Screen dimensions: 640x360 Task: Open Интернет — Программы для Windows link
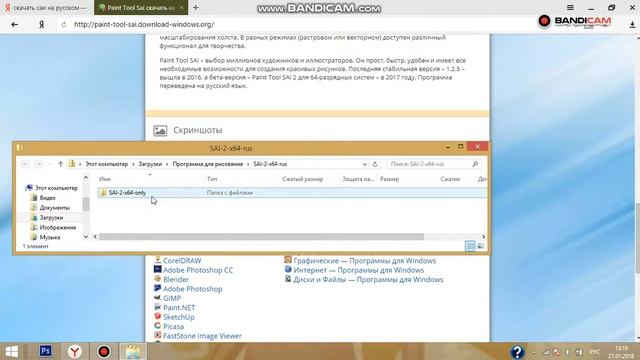358,270
